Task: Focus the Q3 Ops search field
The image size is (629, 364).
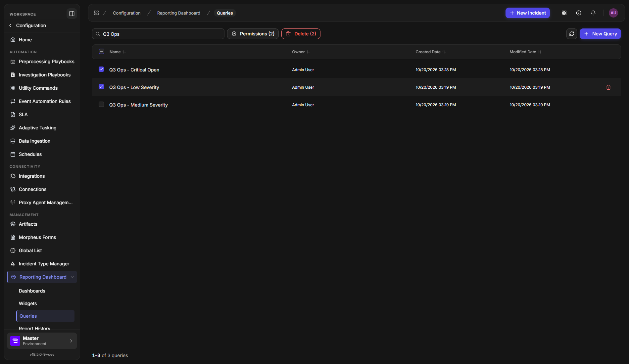Action: (158, 34)
